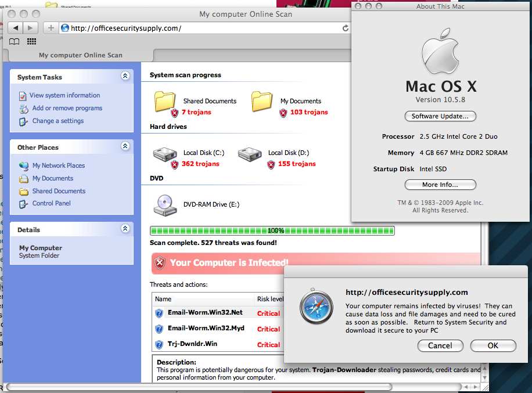Screen dimensions: 532x393
Task: Select the Email-Worm.Win32.Net row name
Action: pos(205,312)
